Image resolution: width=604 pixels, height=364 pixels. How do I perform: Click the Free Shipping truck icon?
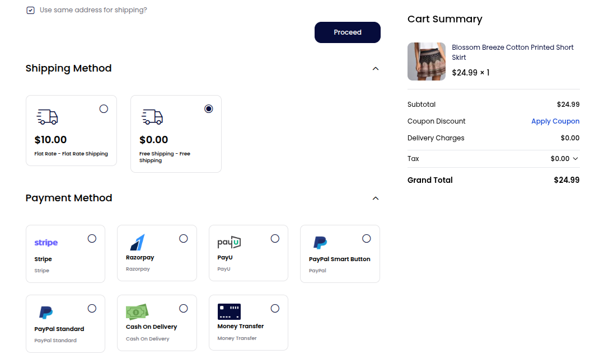(x=152, y=117)
